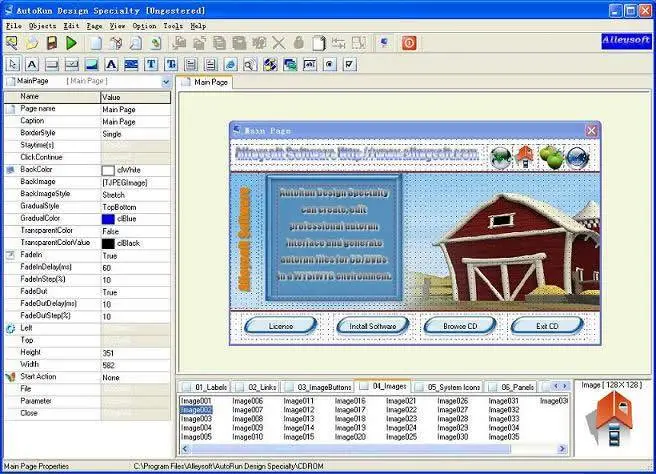Image resolution: width=656 pixels, height=474 pixels.
Task: Click the green apples icon in the page banner
Action: 551,157
